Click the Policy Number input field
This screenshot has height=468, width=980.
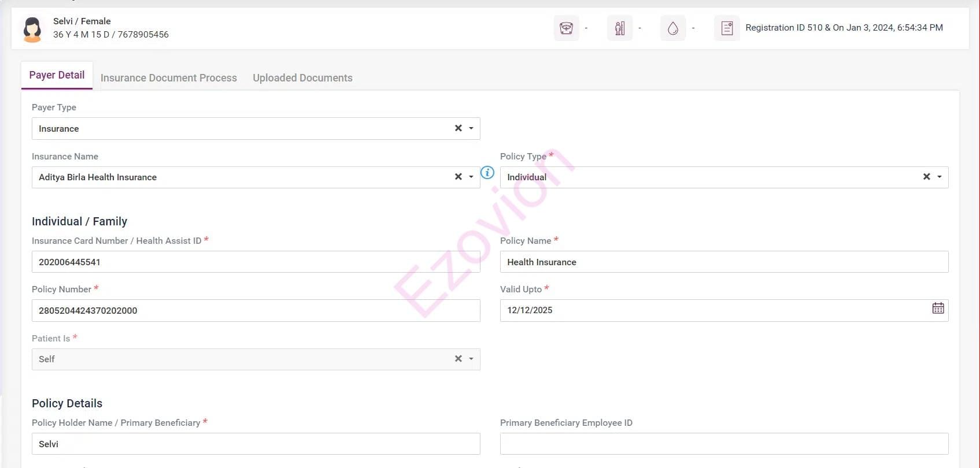click(x=256, y=311)
